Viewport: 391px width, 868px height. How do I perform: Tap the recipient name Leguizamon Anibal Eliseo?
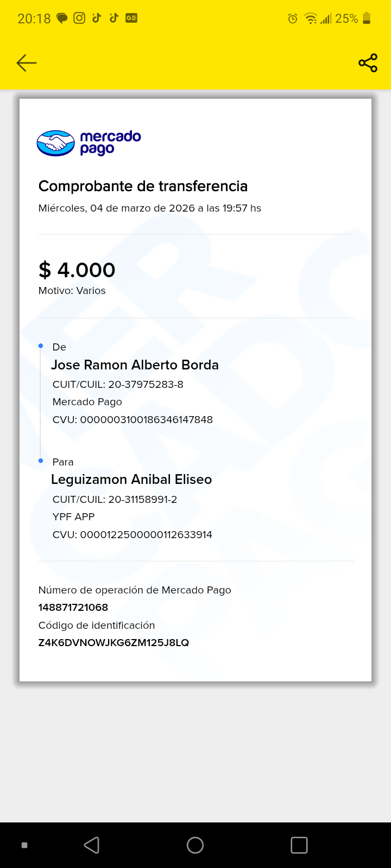coord(131,480)
